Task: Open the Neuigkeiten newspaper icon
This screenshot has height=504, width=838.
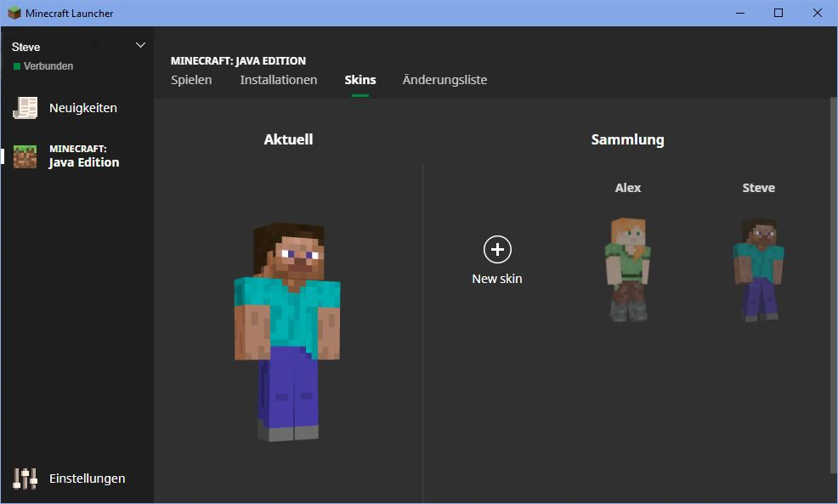Action: (25, 107)
